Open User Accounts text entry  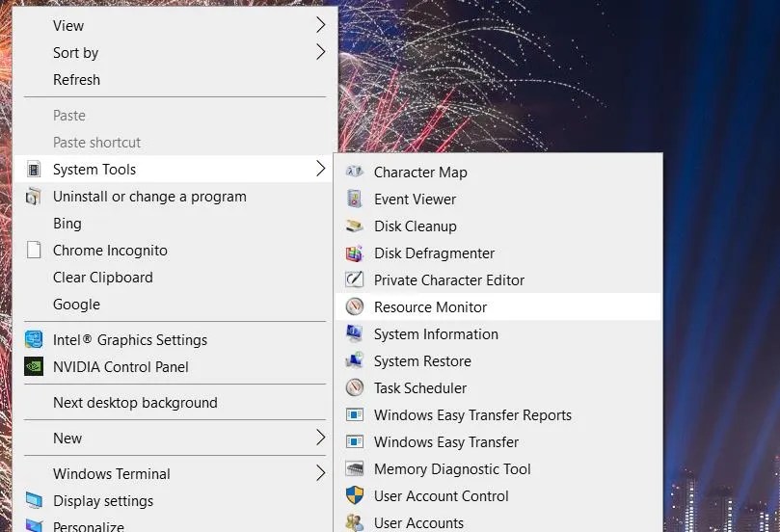click(419, 523)
